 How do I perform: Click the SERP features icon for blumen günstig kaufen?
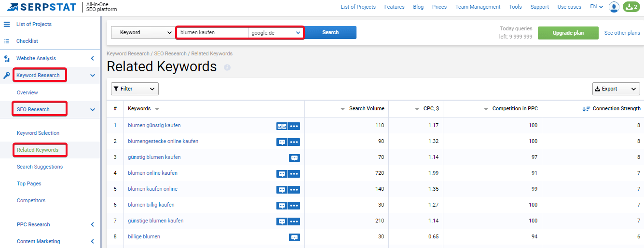(282, 126)
